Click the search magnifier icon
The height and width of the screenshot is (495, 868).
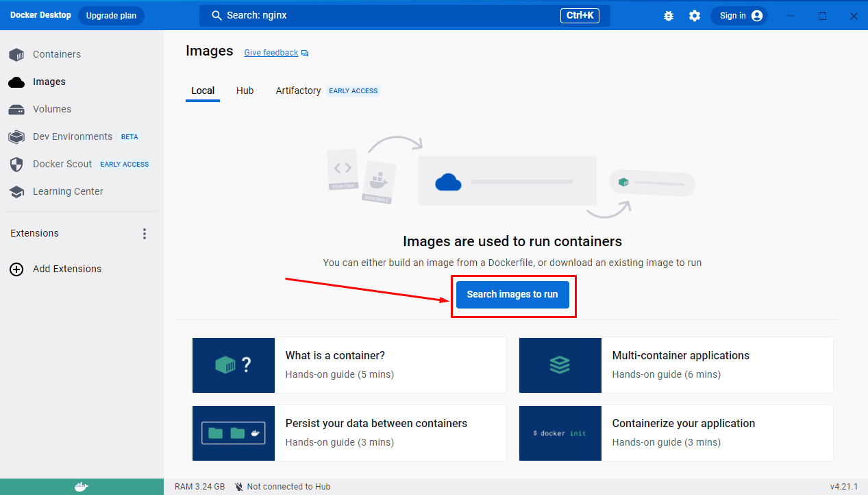216,15
